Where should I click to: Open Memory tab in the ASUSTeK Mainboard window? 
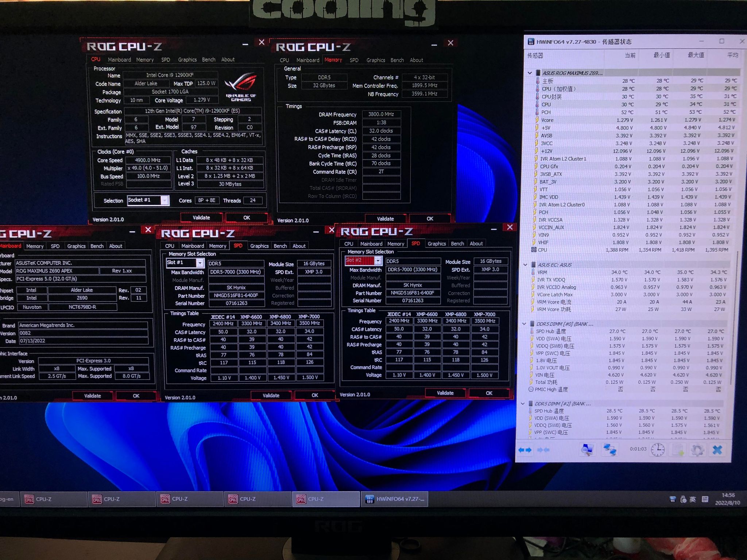35,246
